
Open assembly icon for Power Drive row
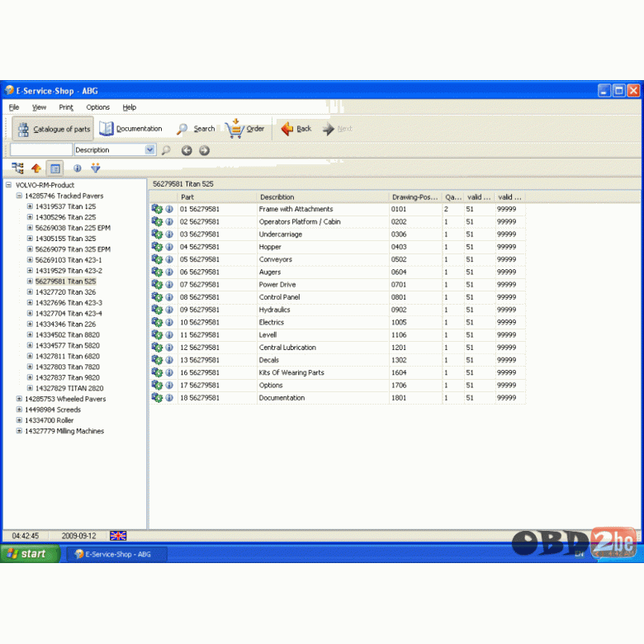pyautogui.click(x=157, y=284)
